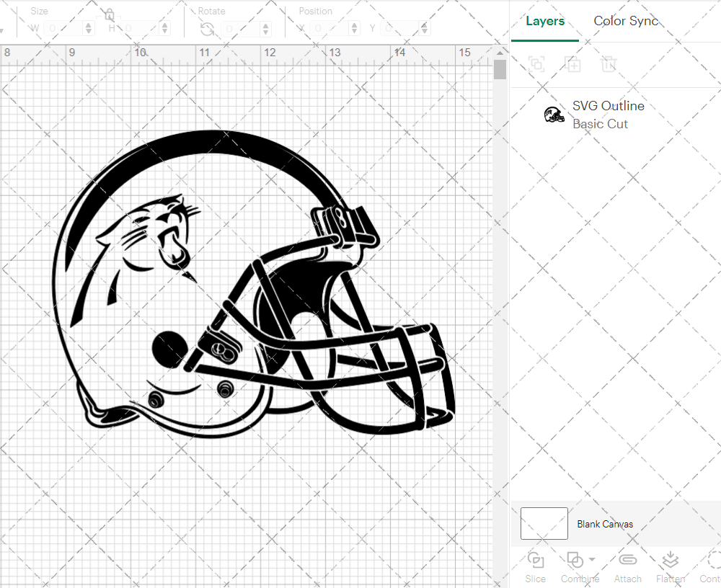The image size is (721, 588).
Task: Click the Delete layer trash icon
Action: [x=608, y=64]
